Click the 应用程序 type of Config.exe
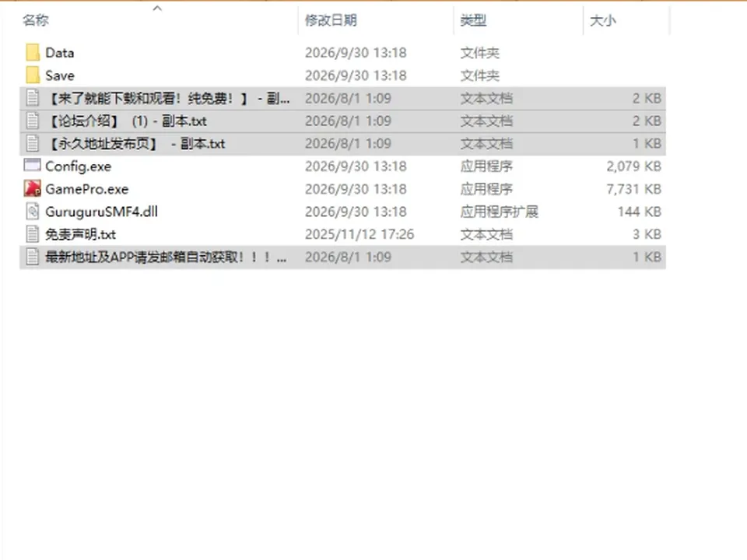 pyautogui.click(x=486, y=166)
